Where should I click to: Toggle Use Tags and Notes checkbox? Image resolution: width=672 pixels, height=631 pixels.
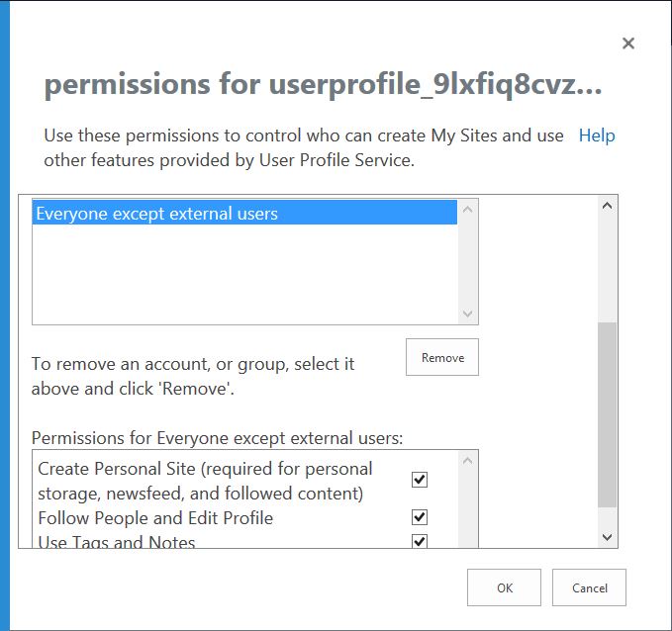click(420, 541)
